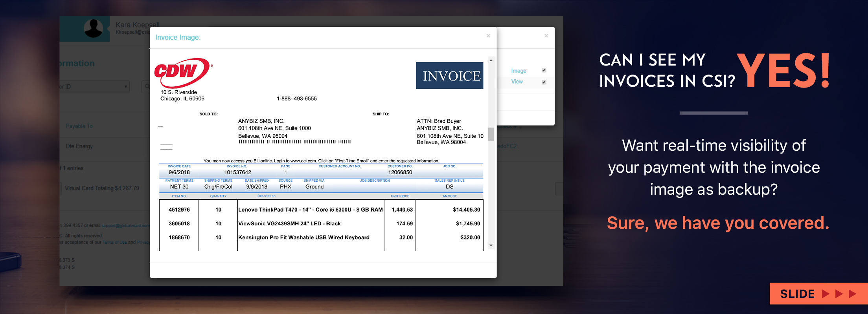This screenshot has height=314, width=868.
Task: Click 10 S. Riverside address line
Action: [x=178, y=92]
